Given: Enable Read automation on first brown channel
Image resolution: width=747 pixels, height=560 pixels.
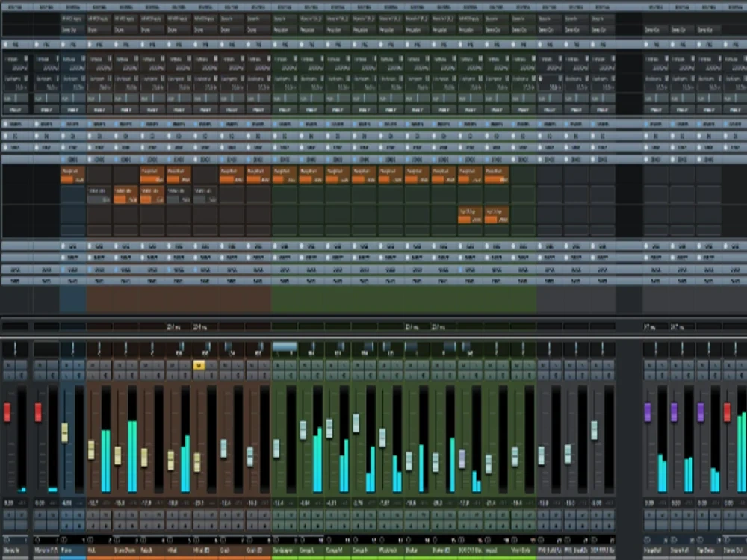Looking at the screenshot, I should point(93,515).
